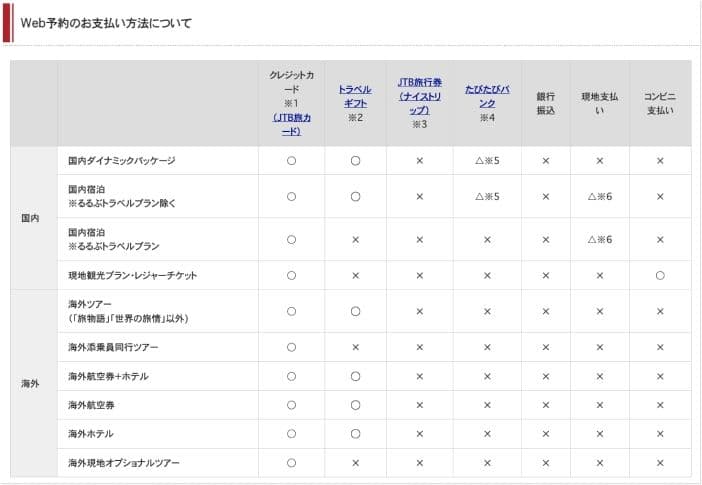
Task: Click △※5 mark in 国内ダイナミックパッケージ row
Action: 487,160
